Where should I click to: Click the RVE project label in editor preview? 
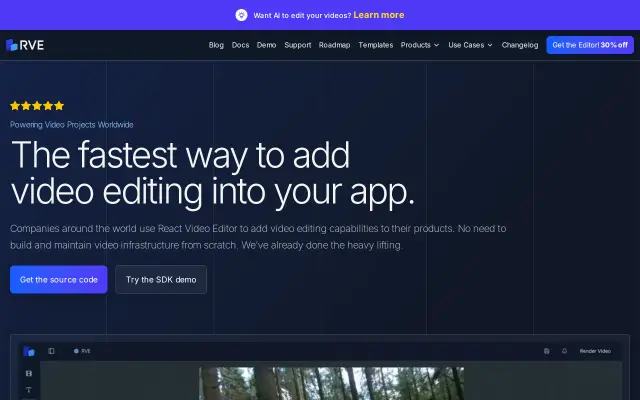(82, 351)
